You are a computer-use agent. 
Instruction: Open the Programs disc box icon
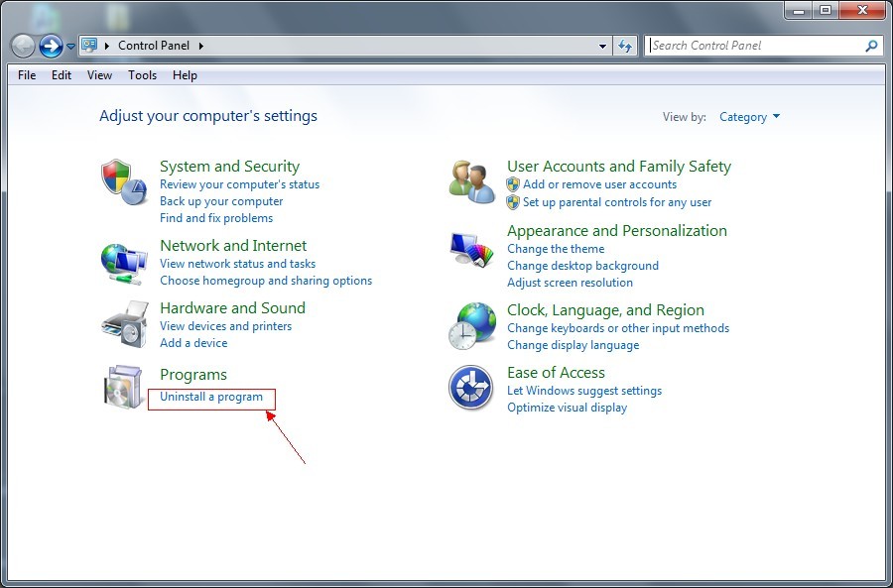tap(125, 387)
